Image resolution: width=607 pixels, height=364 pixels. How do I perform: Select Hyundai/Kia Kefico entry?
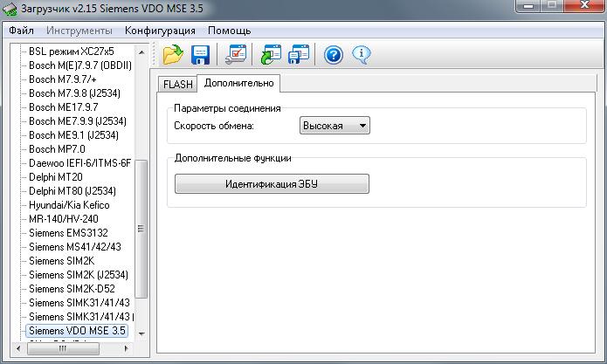pyautogui.click(x=69, y=204)
